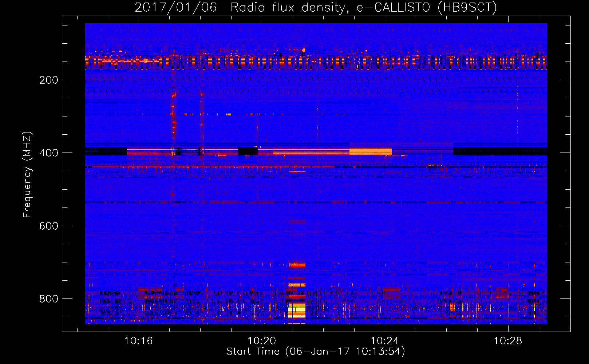Image resolution: width=589 pixels, height=364 pixels.
Task: Click the 'Start Time (06-Jan-17 10:13:54)' label
Action: click(x=316, y=351)
